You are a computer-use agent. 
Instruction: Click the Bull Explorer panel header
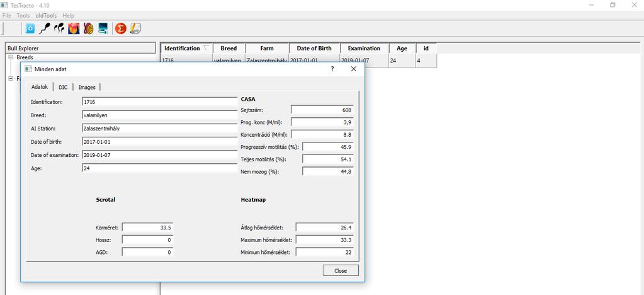click(81, 48)
